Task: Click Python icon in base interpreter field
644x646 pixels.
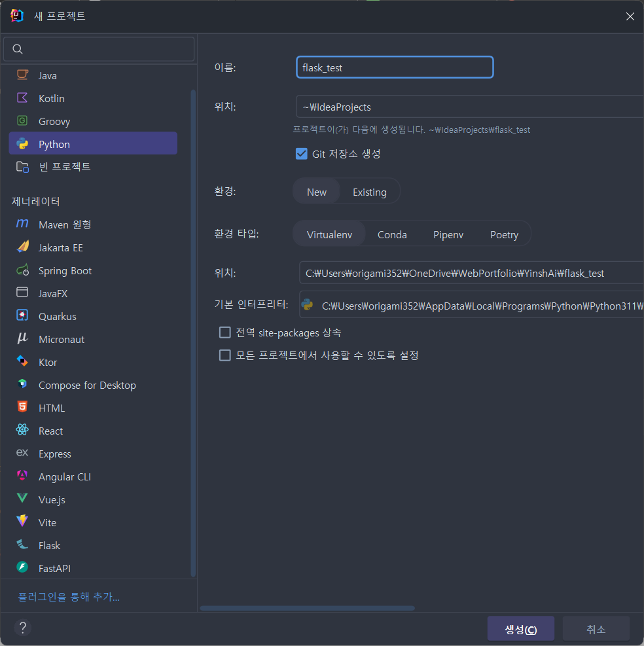Action: [308, 305]
